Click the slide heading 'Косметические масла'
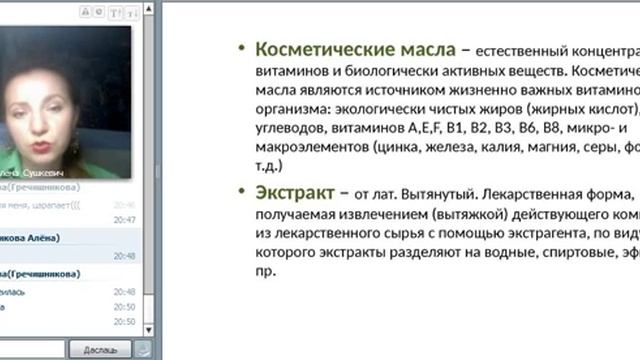This screenshot has width=640, height=360. pos(355,49)
